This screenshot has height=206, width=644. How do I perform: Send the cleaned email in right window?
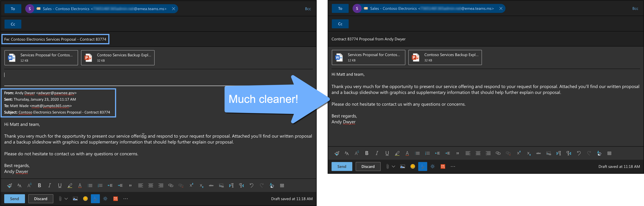(342, 167)
